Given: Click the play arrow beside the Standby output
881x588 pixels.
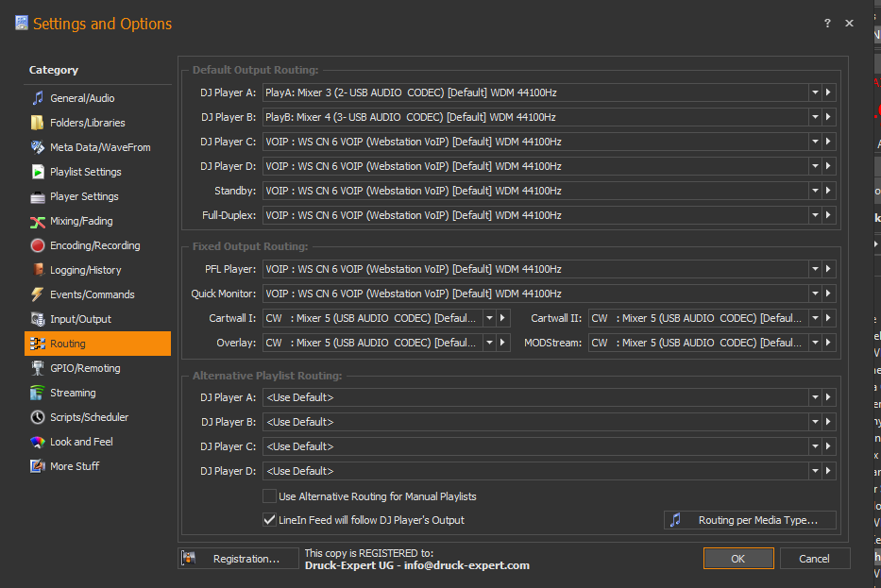Looking at the screenshot, I should click(x=829, y=191).
